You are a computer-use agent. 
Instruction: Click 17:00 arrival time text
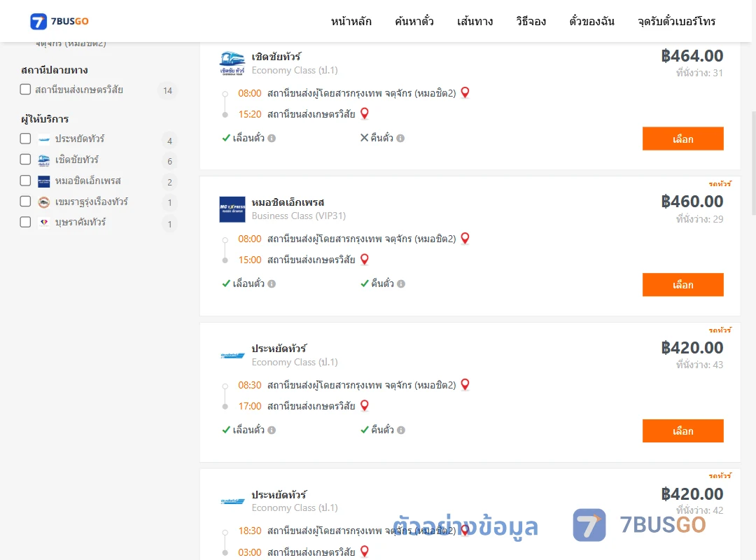(x=250, y=406)
